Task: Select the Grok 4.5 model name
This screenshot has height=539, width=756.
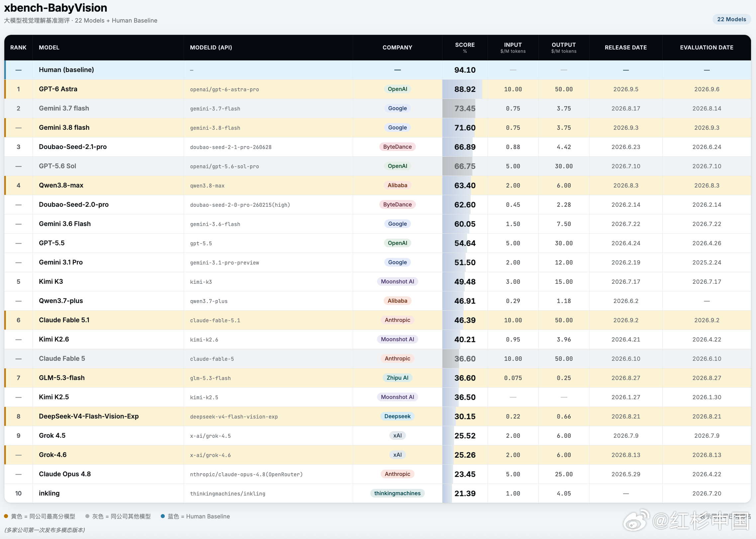Action: click(x=52, y=435)
